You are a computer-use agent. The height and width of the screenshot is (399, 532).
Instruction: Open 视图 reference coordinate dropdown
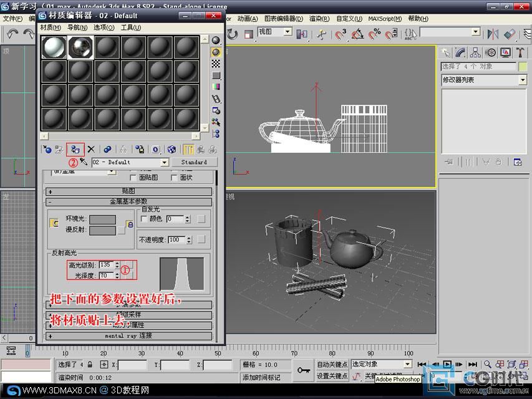pos(288,32)
